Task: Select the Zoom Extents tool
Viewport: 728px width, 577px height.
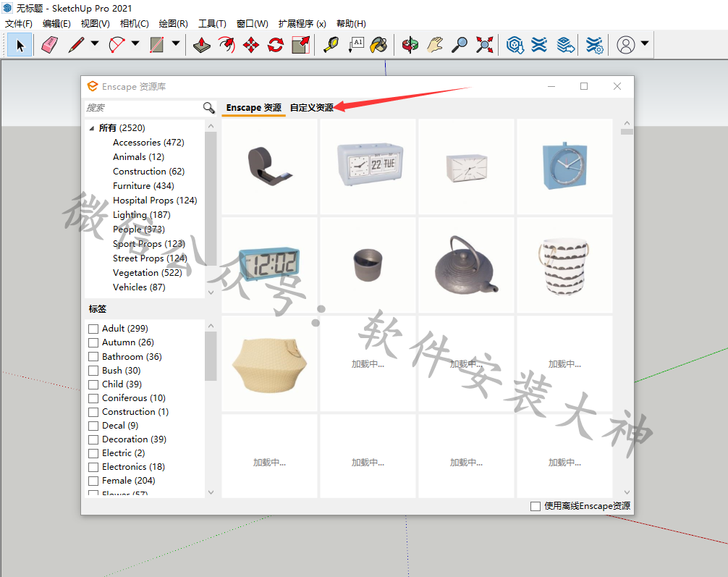Action: (484, 45)
